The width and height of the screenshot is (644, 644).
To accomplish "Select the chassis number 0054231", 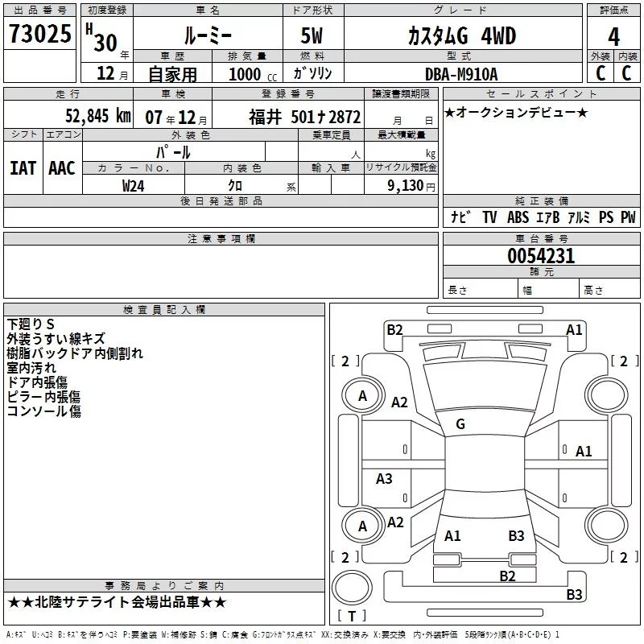I will tap(541, 256).
